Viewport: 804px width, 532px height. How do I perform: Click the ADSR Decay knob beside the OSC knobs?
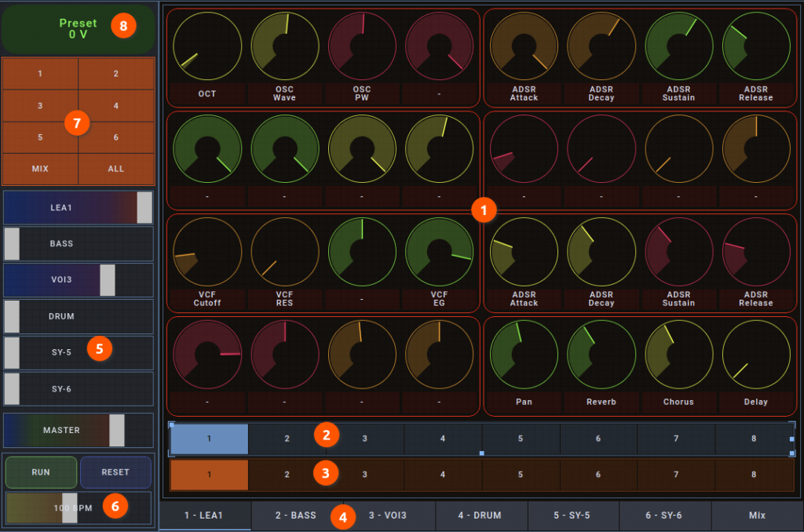tap(601, 46)
